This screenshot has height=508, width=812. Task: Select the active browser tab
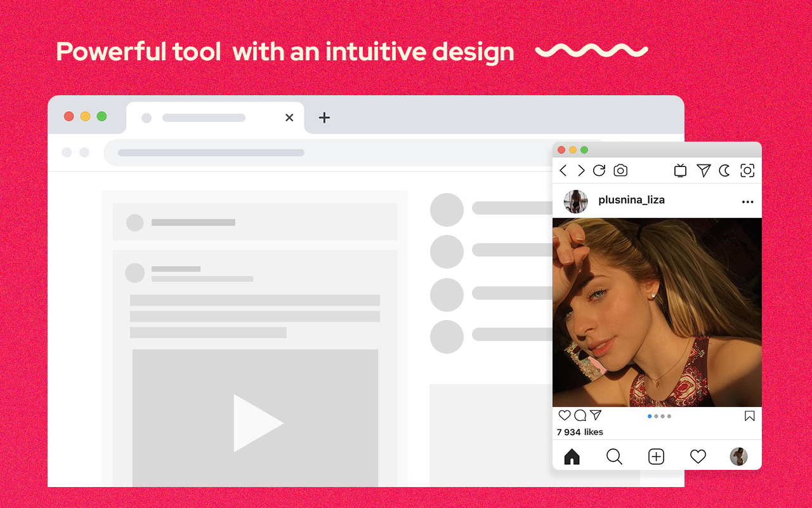tap(215, 117)
